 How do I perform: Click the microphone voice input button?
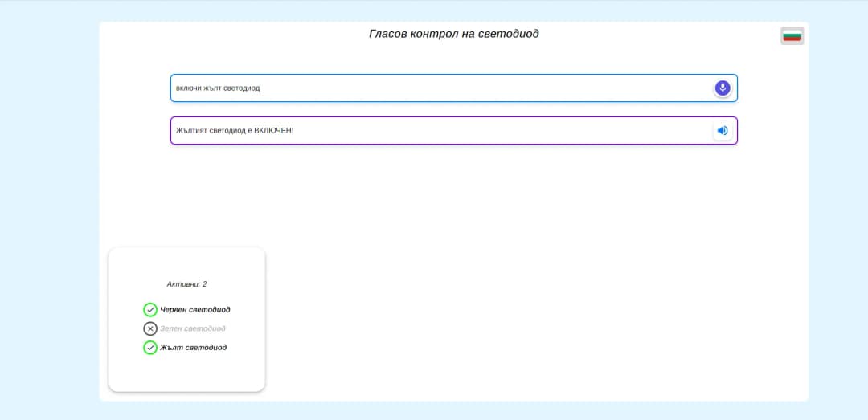pos(723,88)
